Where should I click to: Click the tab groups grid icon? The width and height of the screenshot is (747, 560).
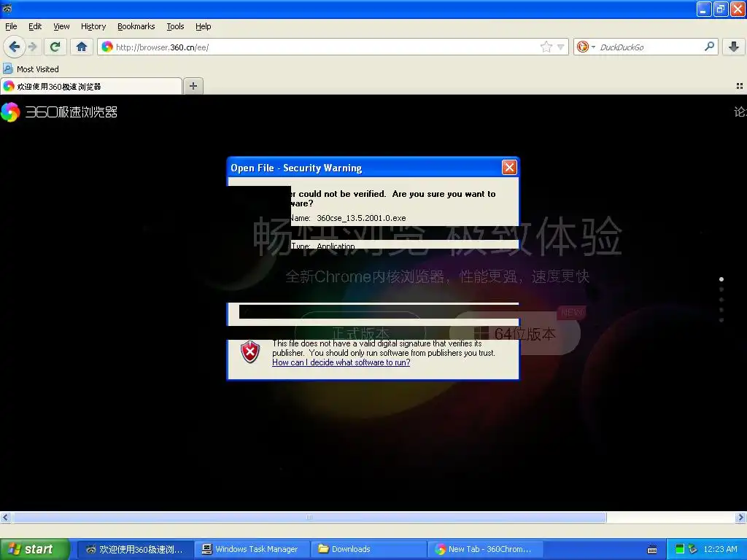pyautogui.click(x=740, y=86)
